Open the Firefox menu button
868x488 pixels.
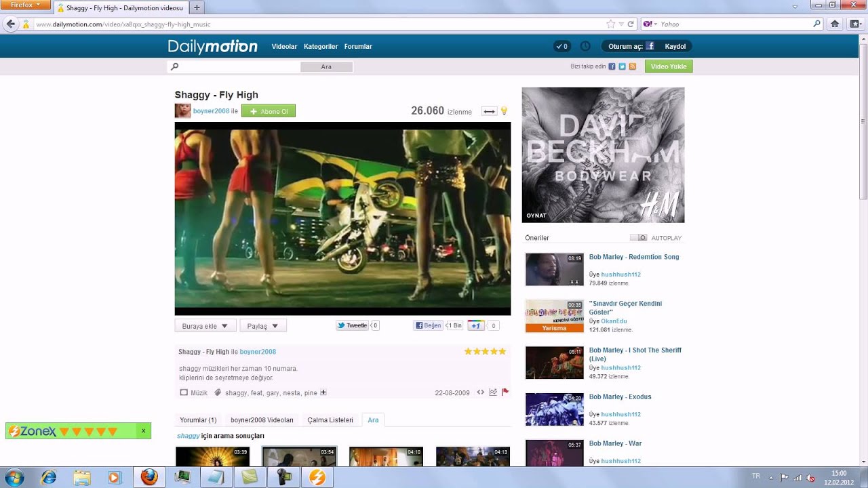click(25, 5)
